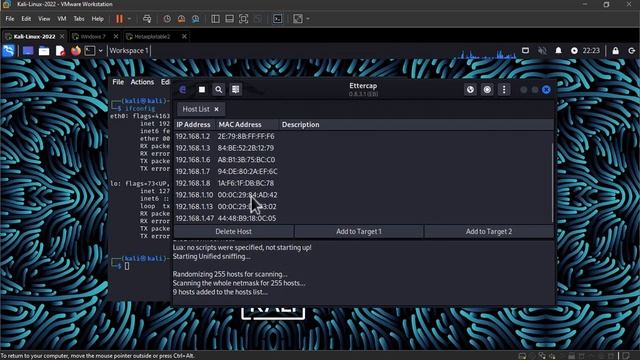Open the snapshot manager icon
The height and width of the screenshot is (360, 640).
pyautogui.click(x=196, y=19)
